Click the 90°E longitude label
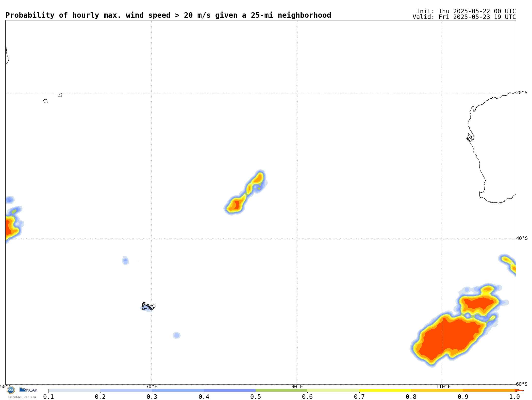The image size is (532, 400). tap(297, 387)
